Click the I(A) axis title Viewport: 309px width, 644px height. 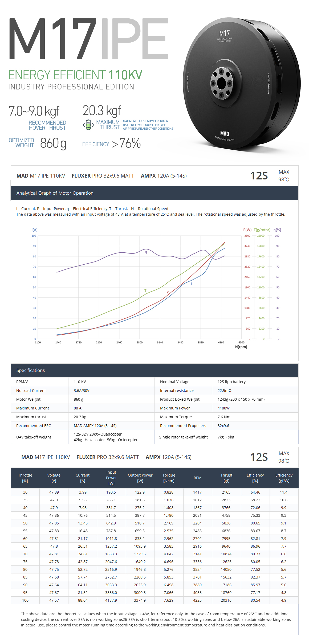[34, 230]
